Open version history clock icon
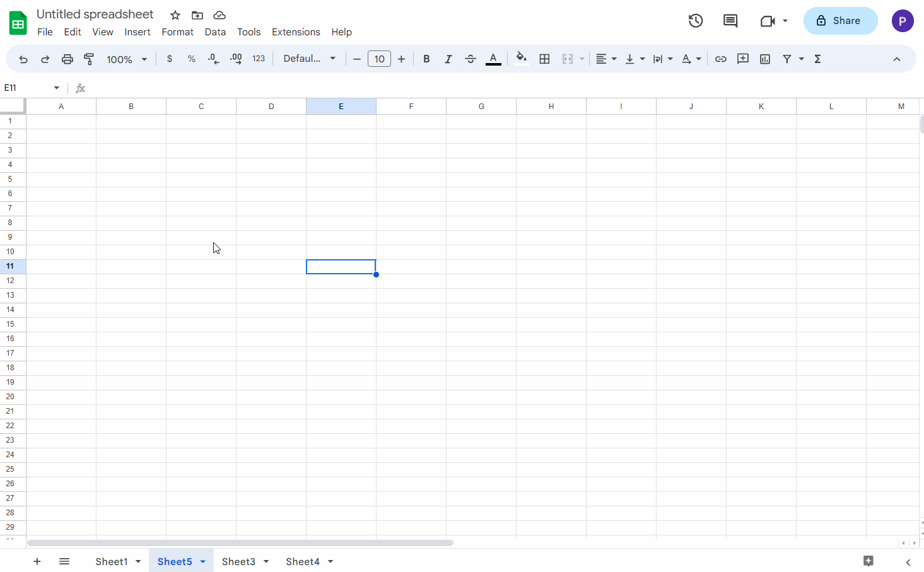Image resolution: width=924 pixels, height=572 pixels. click(696, 21)
